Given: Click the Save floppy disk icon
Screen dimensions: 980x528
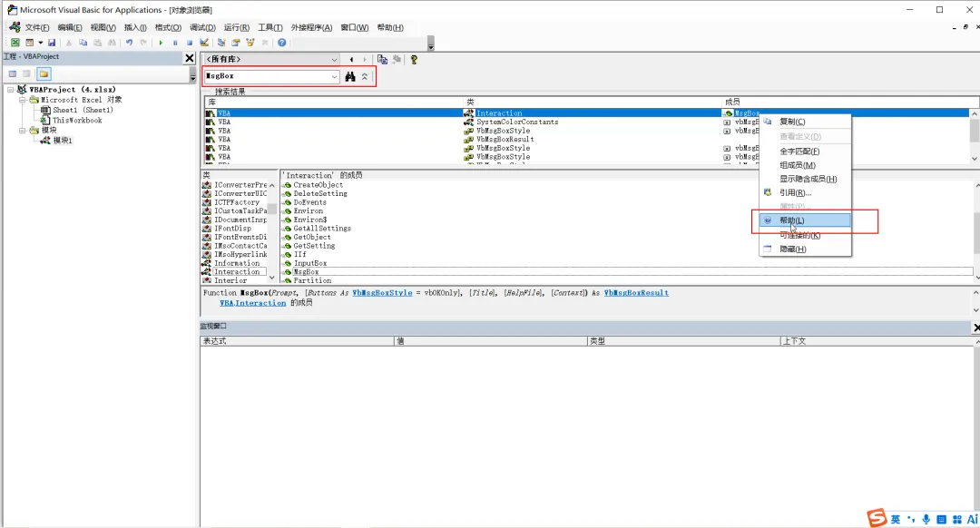Looking at the screenshot, I should (52, 43).
